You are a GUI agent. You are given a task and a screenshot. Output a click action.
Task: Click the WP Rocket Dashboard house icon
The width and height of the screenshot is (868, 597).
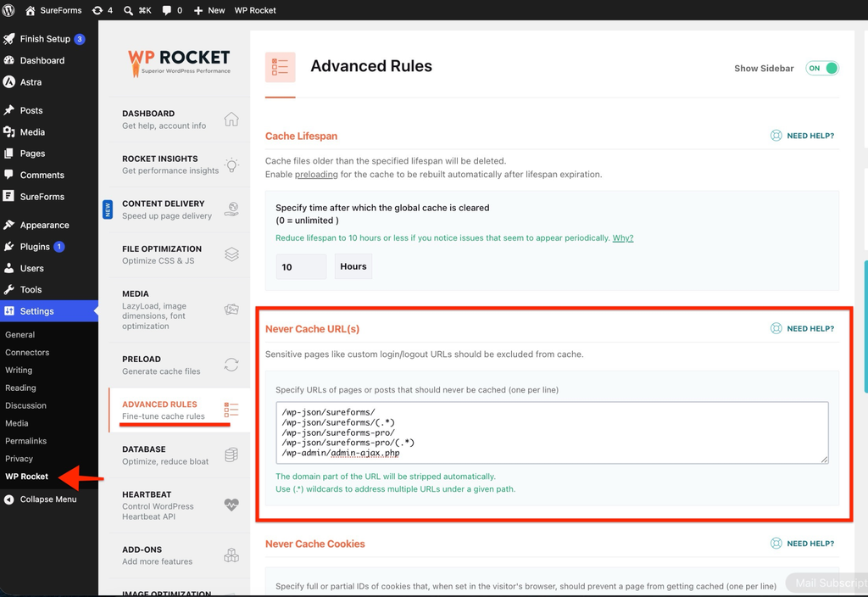231,119
